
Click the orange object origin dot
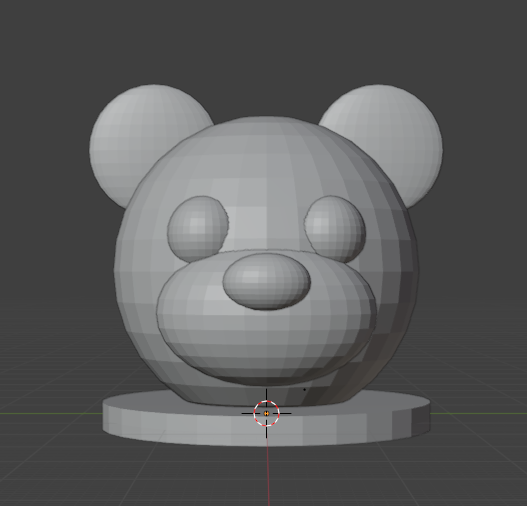pyautogui.click(x=267, y=414)
